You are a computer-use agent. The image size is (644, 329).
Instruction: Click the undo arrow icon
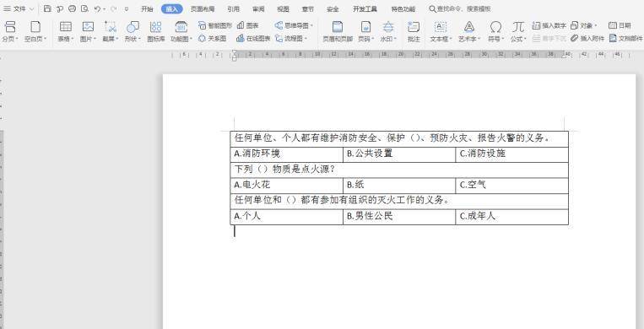97,8
